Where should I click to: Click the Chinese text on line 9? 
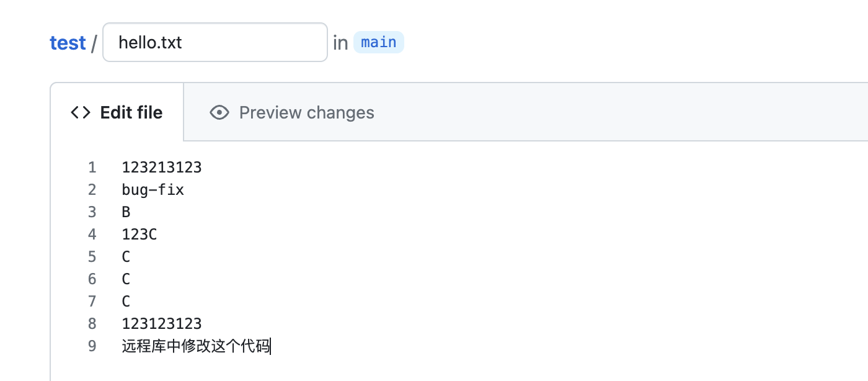[x=196, y=346]
